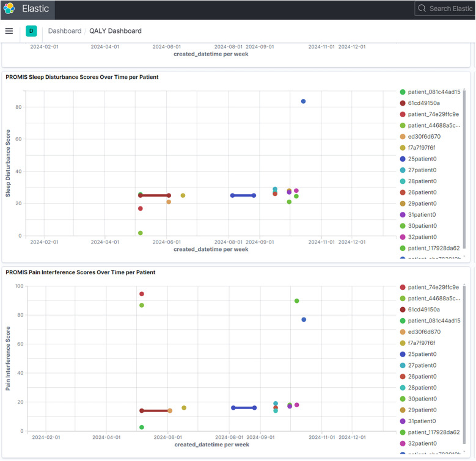Open the hamburger navigation menu

(x=9, y=31)
